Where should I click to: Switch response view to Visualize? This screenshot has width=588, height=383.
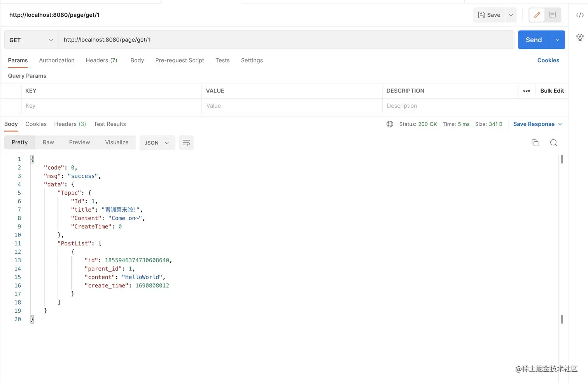[x=117, y=143]
